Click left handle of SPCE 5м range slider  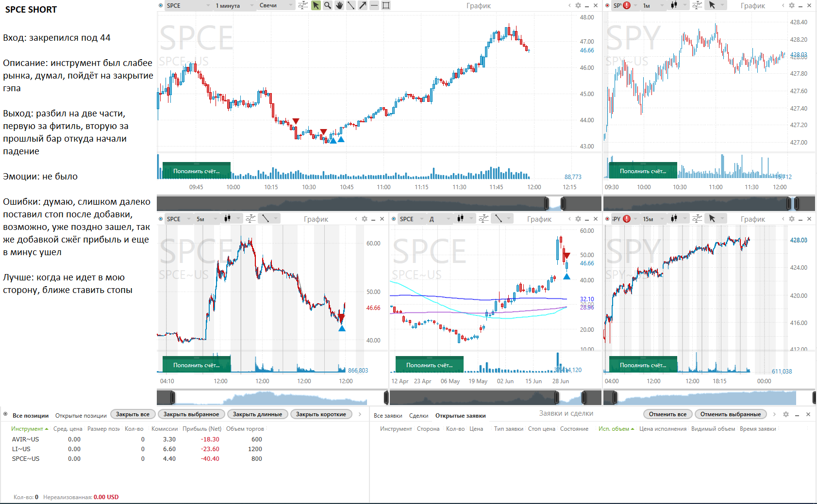click(172, 398)
